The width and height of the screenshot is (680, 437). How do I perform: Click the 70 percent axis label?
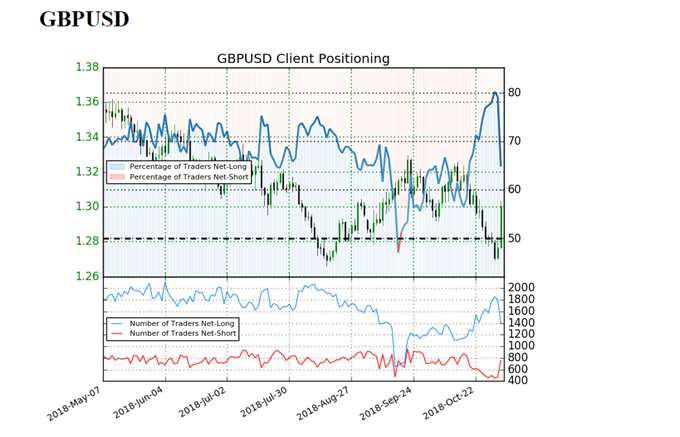pyautogui.click(x=514, y=141)
